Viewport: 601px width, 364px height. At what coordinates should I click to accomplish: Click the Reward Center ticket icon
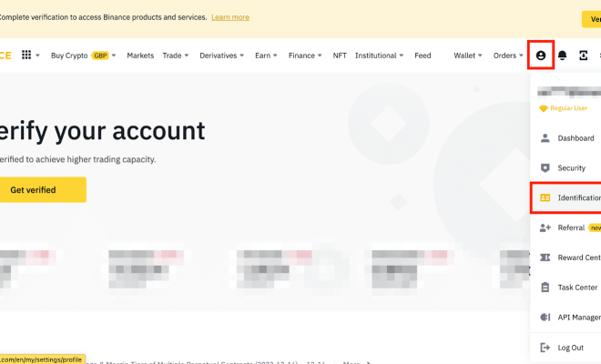click(545, 258)
